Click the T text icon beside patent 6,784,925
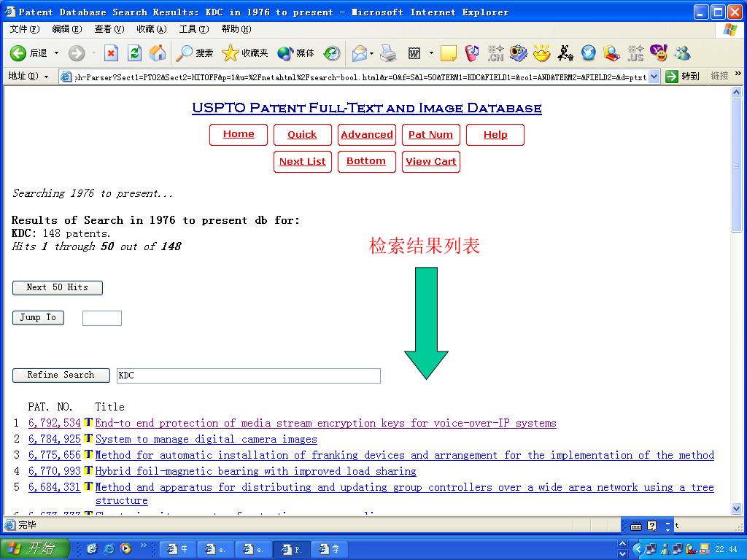Screen dimensions: 747x560 88,438
